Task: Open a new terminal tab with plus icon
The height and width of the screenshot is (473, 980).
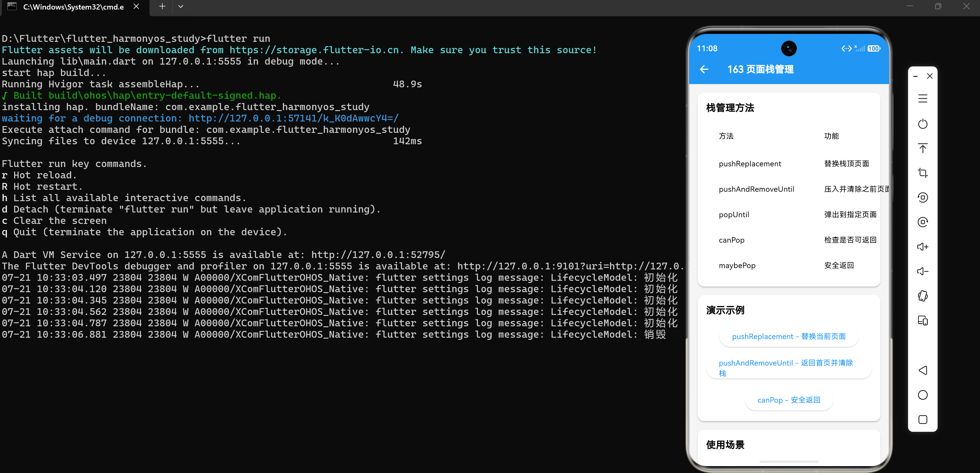Action: point(162,6)
